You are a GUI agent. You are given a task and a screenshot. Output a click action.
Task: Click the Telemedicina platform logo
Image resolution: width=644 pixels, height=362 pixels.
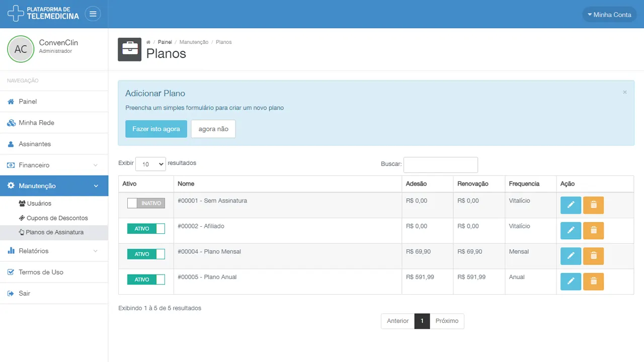(43, 14)
